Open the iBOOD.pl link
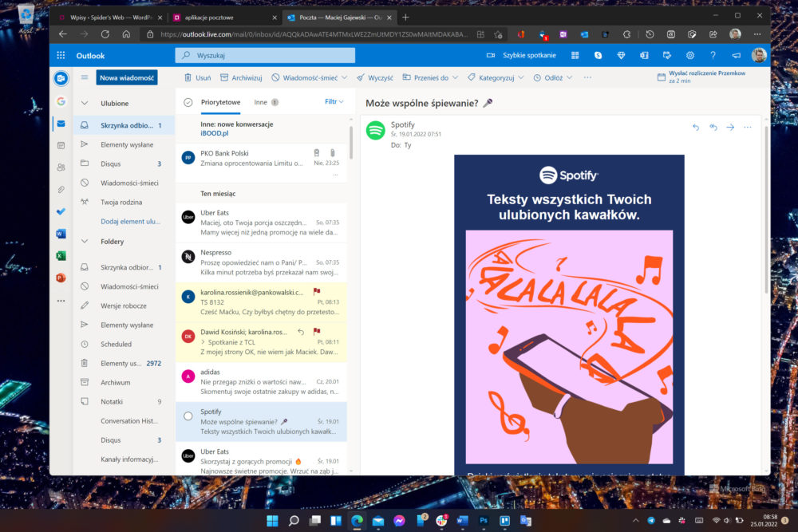The height and width of the screenshot is (532, 798). [x=214, y=133]
